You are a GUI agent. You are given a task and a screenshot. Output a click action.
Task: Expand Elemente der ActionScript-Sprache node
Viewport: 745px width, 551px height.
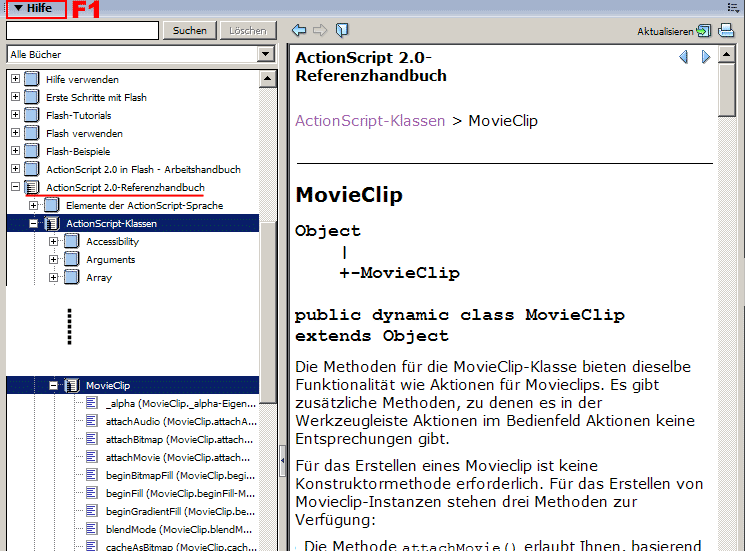33,205
